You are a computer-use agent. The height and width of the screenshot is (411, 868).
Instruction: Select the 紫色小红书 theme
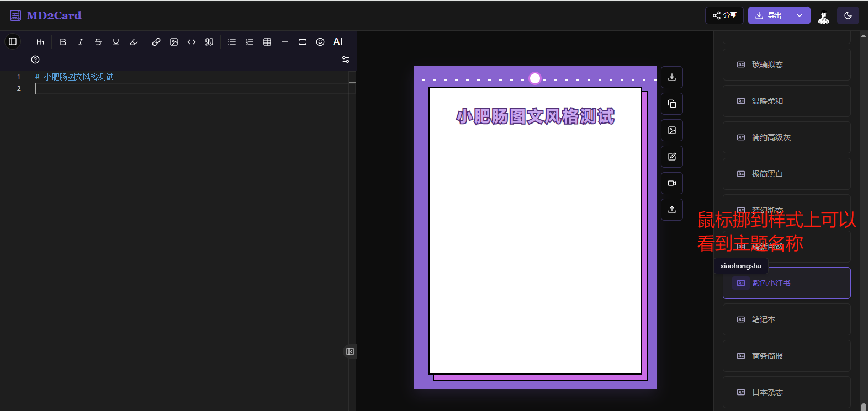click(x=787, y=283)
